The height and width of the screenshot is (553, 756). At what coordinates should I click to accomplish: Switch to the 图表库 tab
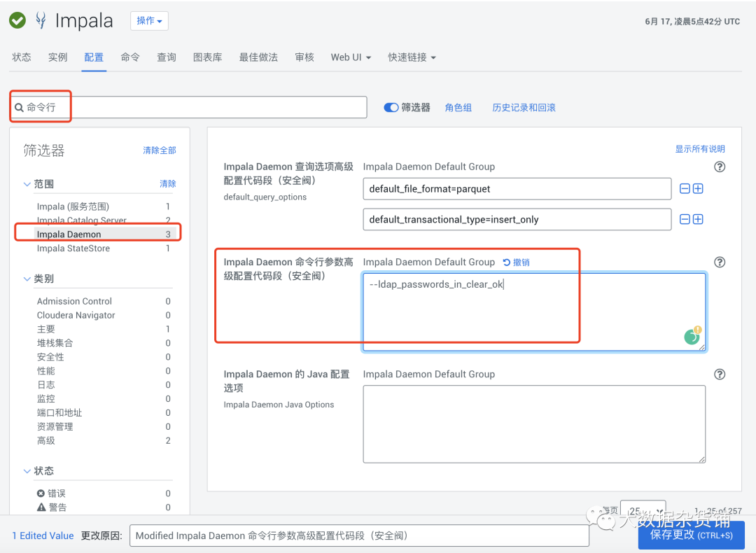(x=208, y=57)
